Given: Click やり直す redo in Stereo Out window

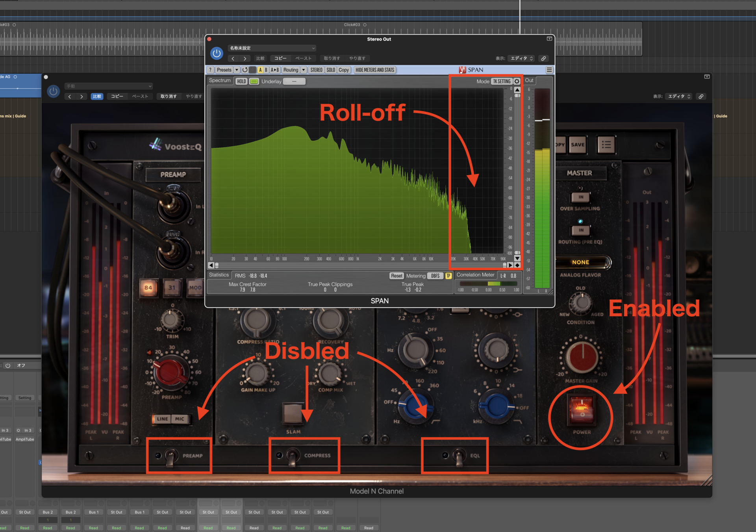Looking at the screenshot, I should 357,58.
